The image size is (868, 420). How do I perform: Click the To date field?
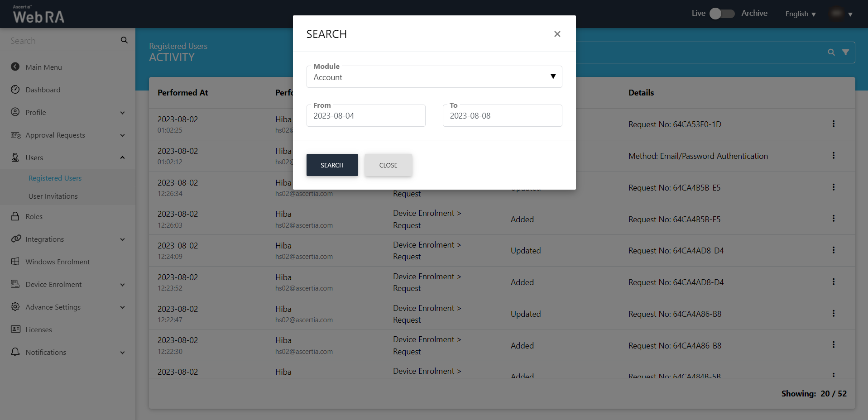click(502, 116)
